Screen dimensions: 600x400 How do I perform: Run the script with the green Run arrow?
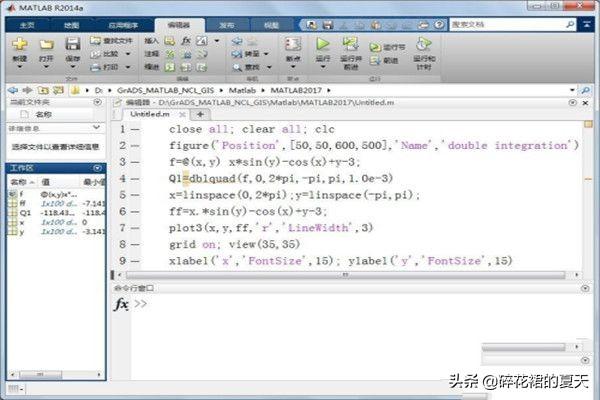click(x=323, y=44)
